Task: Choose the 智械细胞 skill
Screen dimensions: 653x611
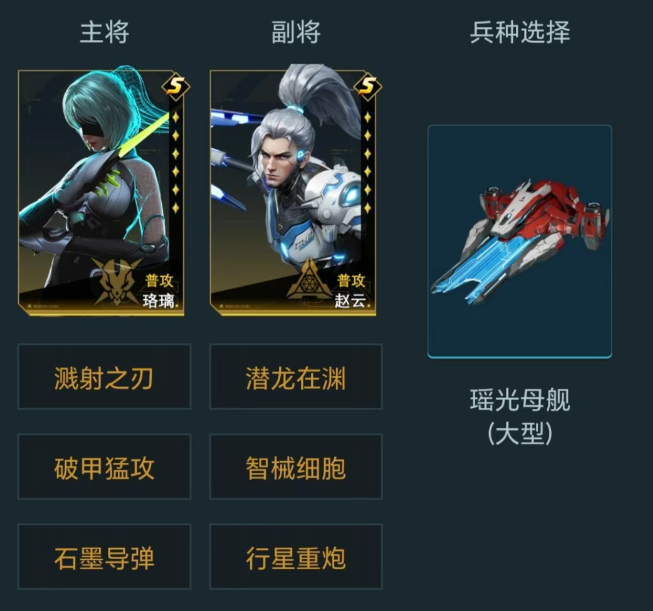Action: [x=296, y=466]
